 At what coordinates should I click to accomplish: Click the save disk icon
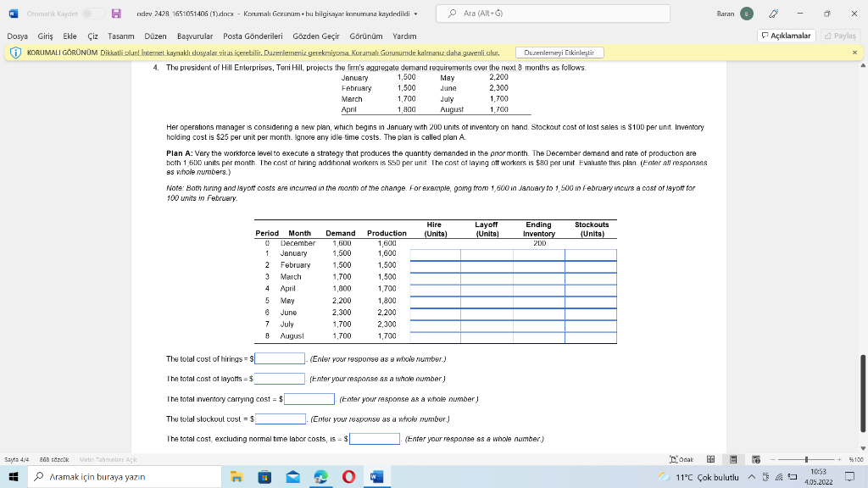click(x=116, y=14)
